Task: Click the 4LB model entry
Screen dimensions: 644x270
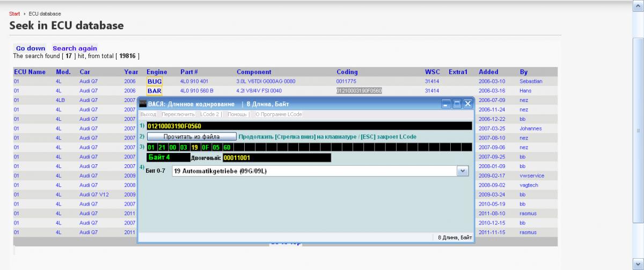Action: click(x=60, y=100)
